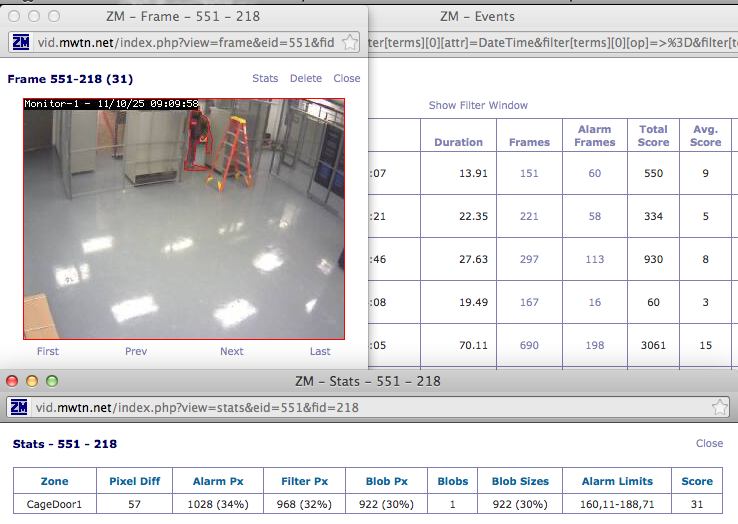Go to Next frame

(232, 351)
